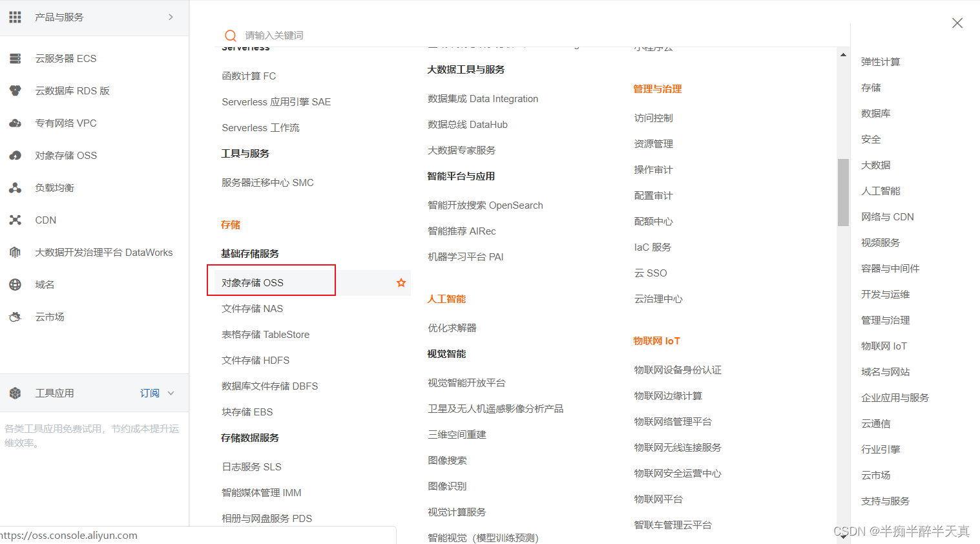Click the products and services grid icon
The image size is (980, 544).
point(15,17)
